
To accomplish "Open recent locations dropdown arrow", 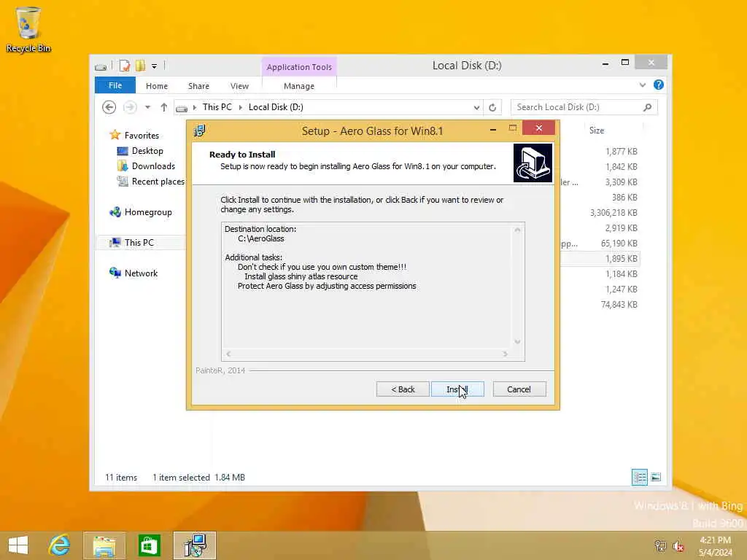I will pos(147,107).
